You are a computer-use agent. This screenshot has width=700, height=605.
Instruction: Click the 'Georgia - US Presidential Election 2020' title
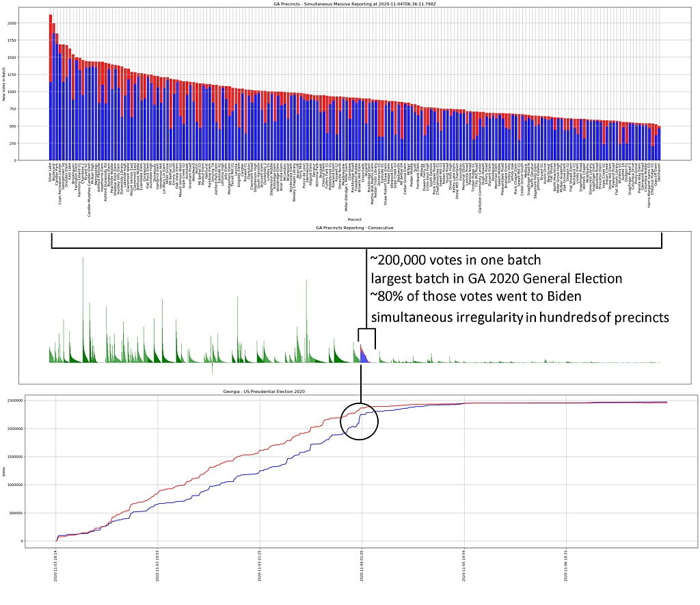(x=264, y=392)
